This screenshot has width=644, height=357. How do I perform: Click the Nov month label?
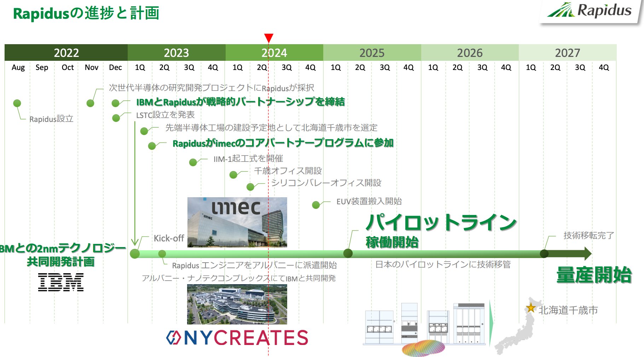[x=92, y=67]
